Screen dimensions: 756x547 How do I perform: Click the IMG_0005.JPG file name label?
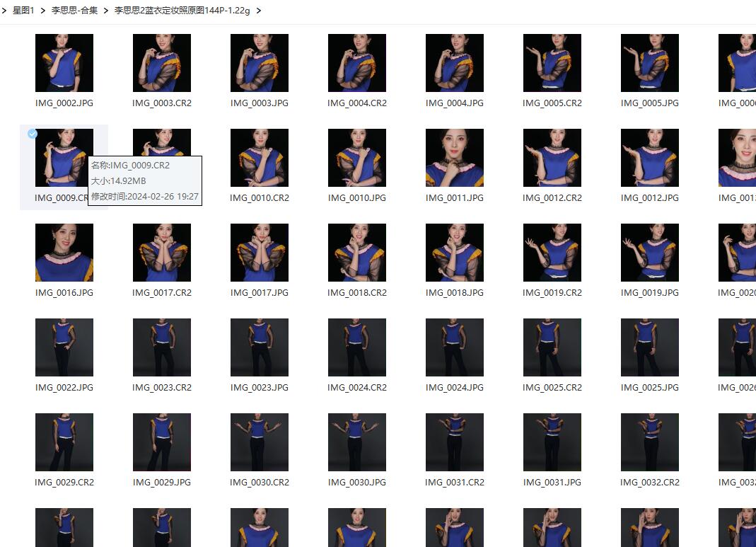[x=650, y=103]
